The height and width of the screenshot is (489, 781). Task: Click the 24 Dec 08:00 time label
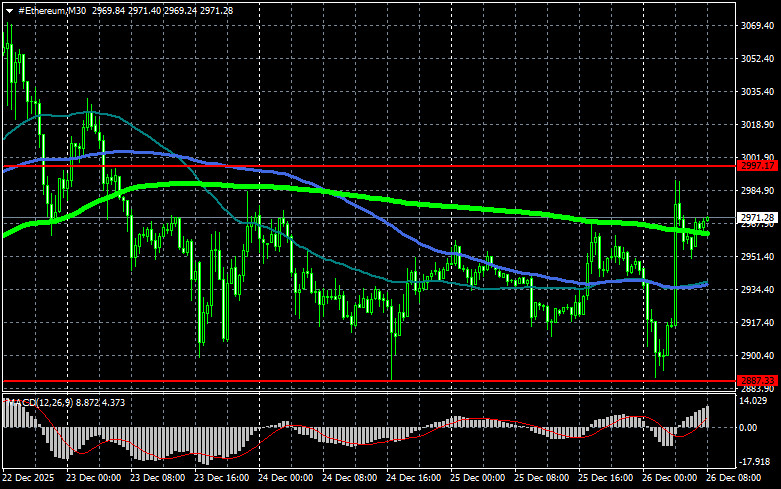(x=349, y=478)
